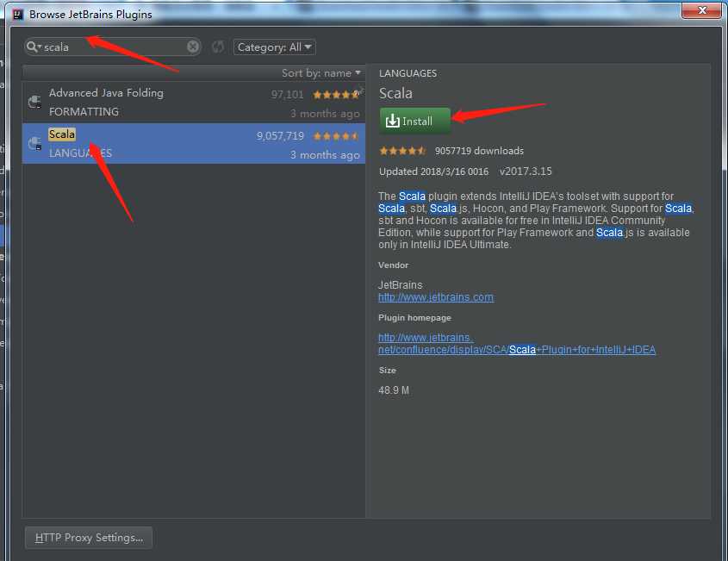This screenshot has height=561, width=728.
Task: Click the Scala plugin icon in list
Action: click(x=34, y=144)
